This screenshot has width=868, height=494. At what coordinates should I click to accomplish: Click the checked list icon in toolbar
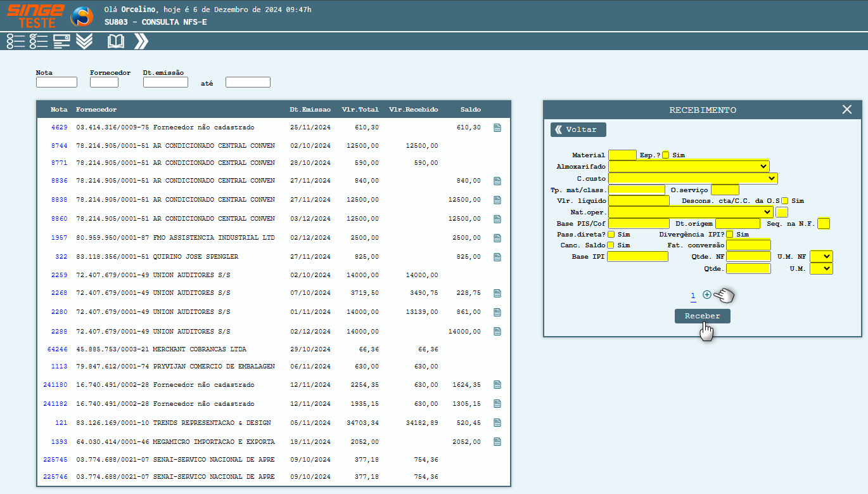coord(39,42)
